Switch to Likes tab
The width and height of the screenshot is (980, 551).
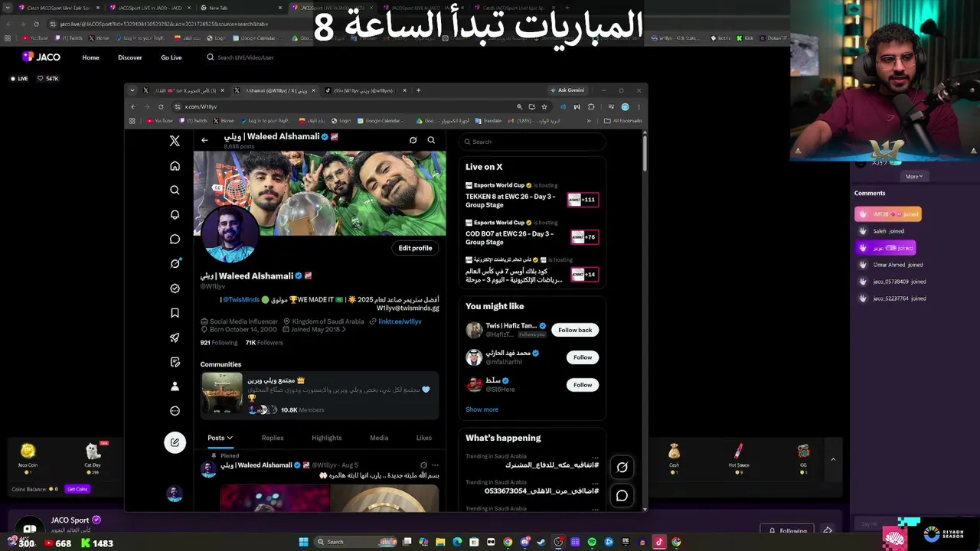click(x=424, y=438)
